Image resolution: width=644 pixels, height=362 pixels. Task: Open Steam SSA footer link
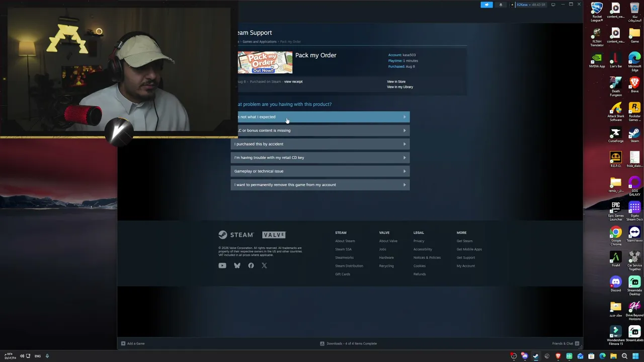344,249
